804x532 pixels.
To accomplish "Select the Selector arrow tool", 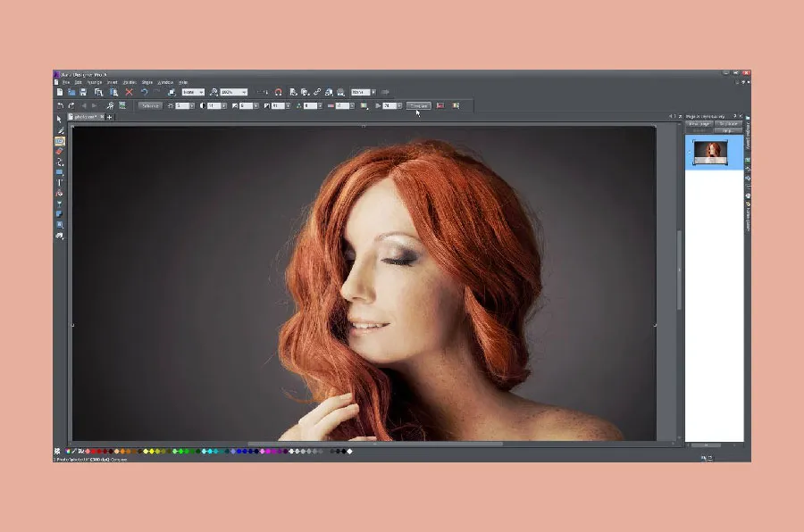I will (59, 119).
